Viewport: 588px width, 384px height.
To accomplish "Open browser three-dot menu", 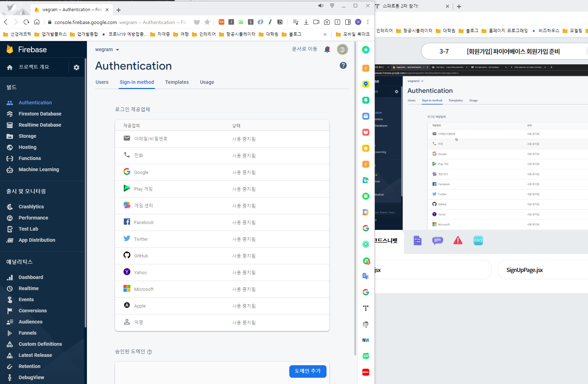I will point(368,22).
